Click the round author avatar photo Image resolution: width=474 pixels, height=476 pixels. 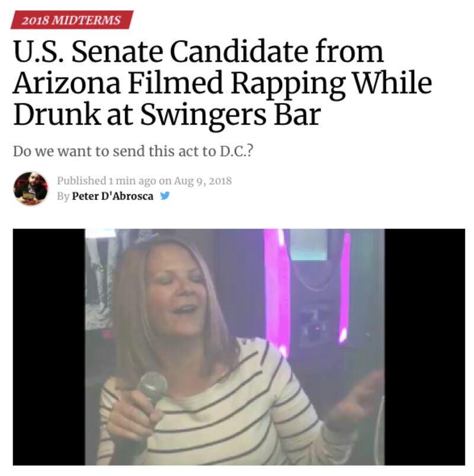(31, 188)
